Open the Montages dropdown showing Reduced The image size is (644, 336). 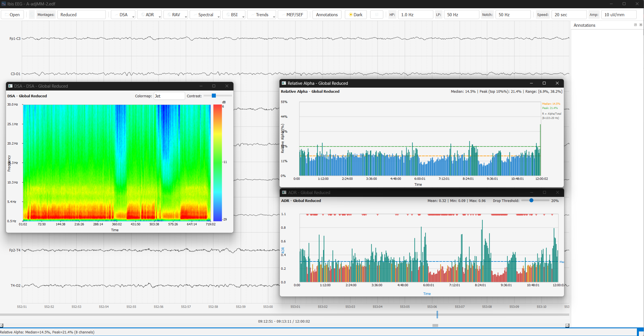[82, 15]
